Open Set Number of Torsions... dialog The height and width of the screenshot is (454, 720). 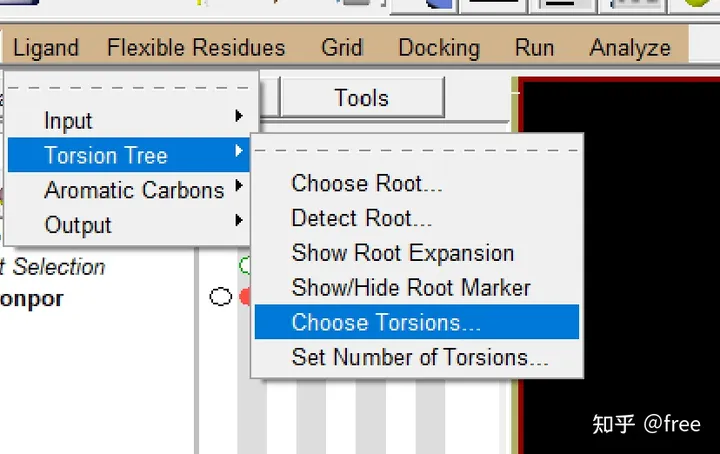(x=421, y=357)
